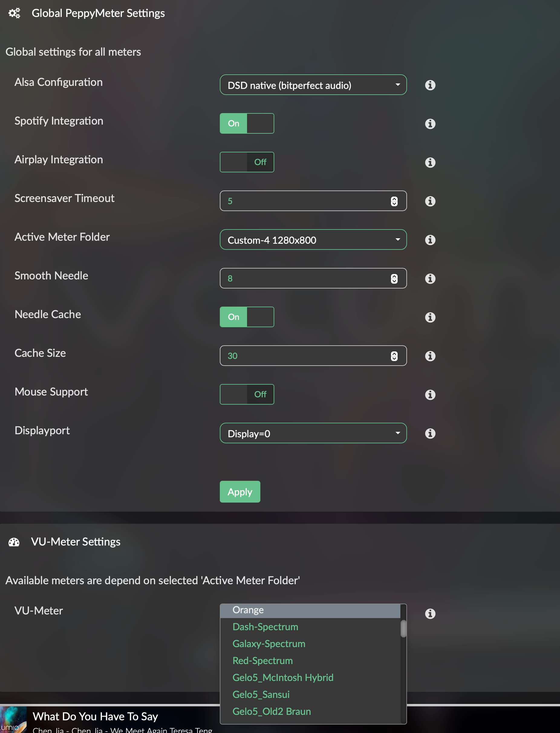The image size is (560, 733).
Task: Click Screensaver Timeout stepper arrows
Action: [394, 201]
